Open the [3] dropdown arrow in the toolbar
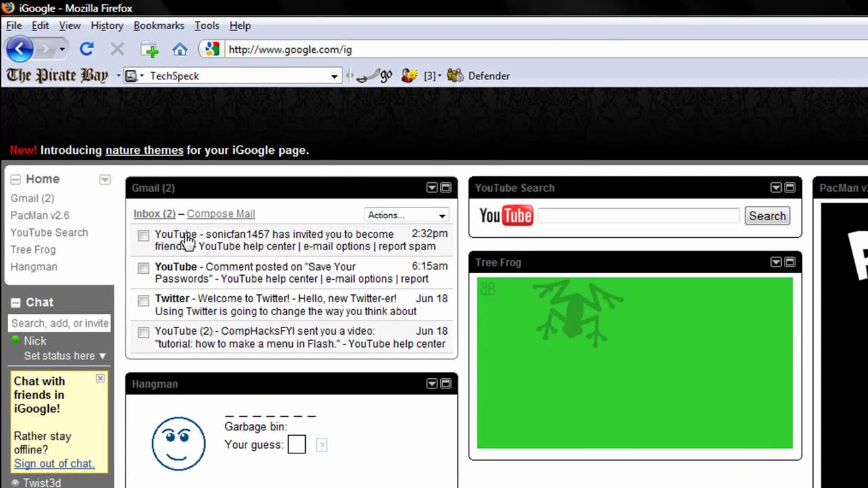The image size is (868, 488). click(x=439, y=76)
